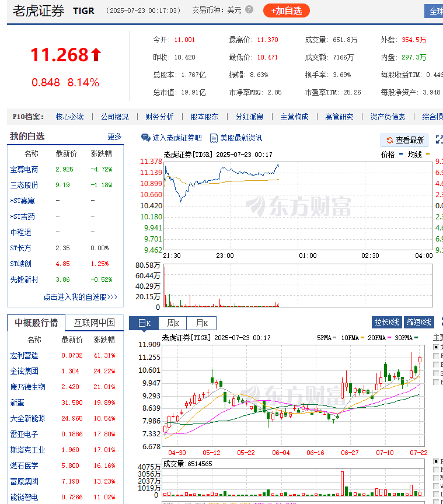Click the 最低价 value 10.471
443x504 pixels.
pyautogui.click(x=267, y=58)
